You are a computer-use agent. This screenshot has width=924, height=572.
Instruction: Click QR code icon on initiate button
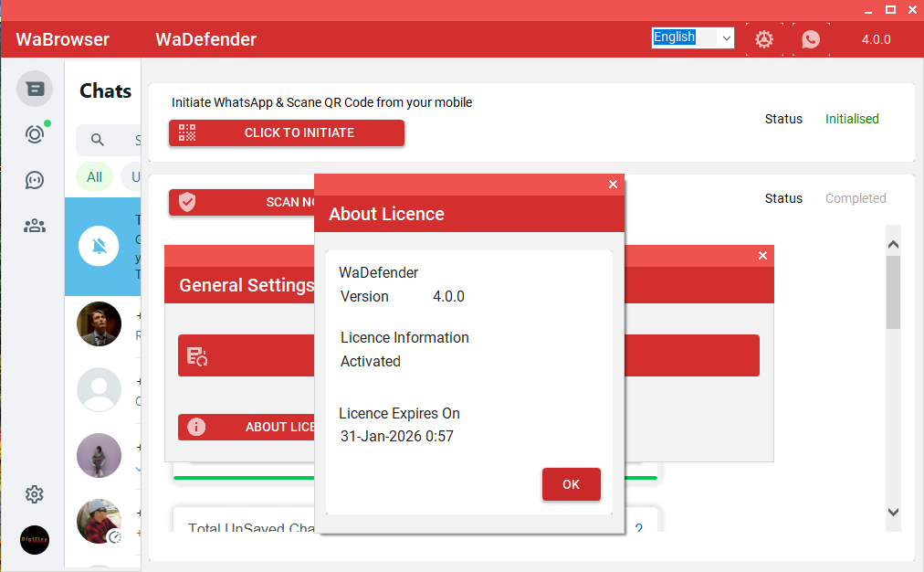[x=187, y=132]
